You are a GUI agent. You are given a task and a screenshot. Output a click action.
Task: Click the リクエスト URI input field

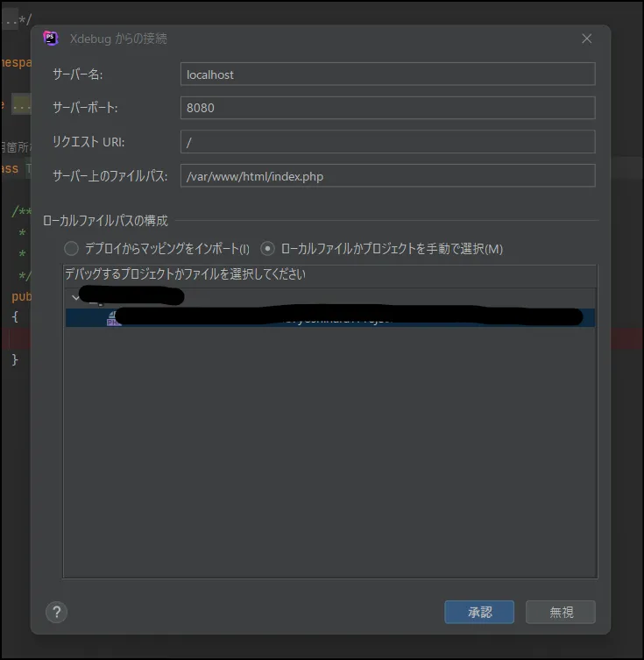387,141
